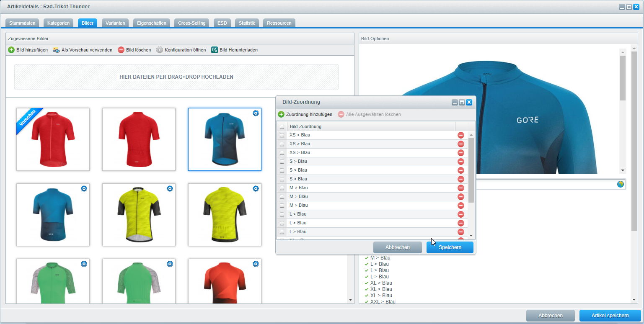The width and height of the screenshot is (644, 324).
Task: Click the gear icon on the green front jersey
Action: tap(84, 264)
